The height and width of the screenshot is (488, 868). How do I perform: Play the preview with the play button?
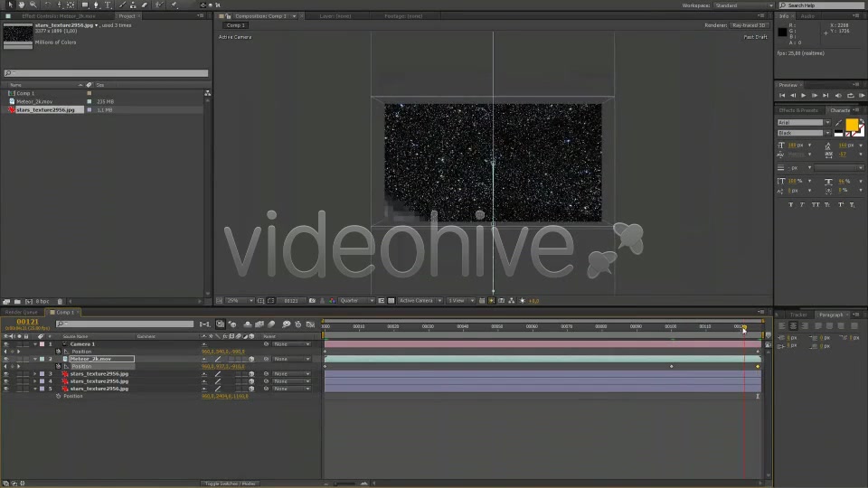(x=803, y=96)
